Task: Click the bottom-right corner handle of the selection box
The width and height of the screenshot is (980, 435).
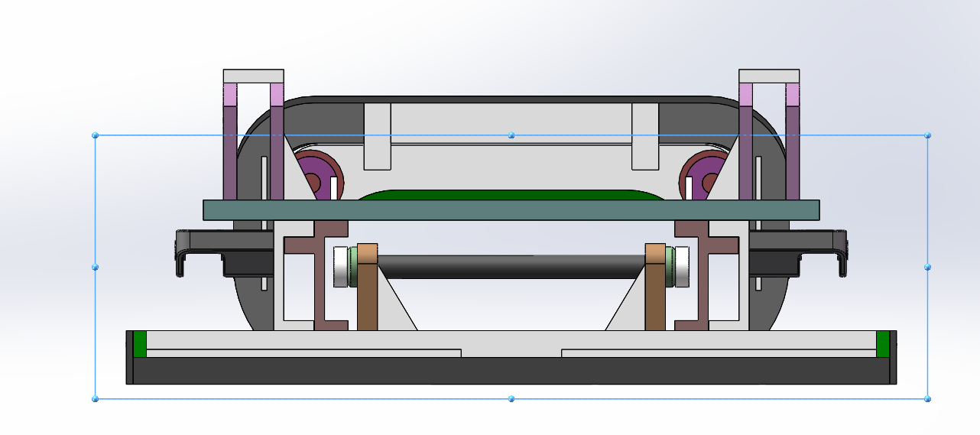Action: [927, 398]
